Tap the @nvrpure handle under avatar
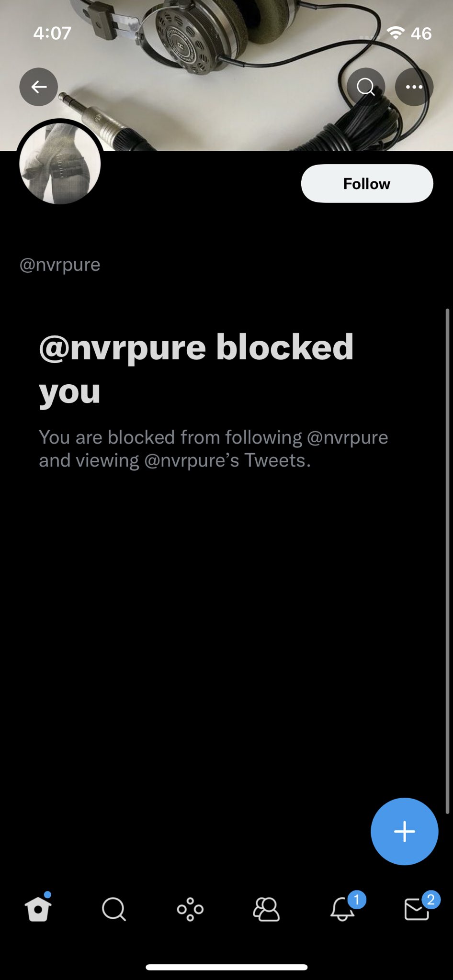453x980 pixels. click(60, 265)
